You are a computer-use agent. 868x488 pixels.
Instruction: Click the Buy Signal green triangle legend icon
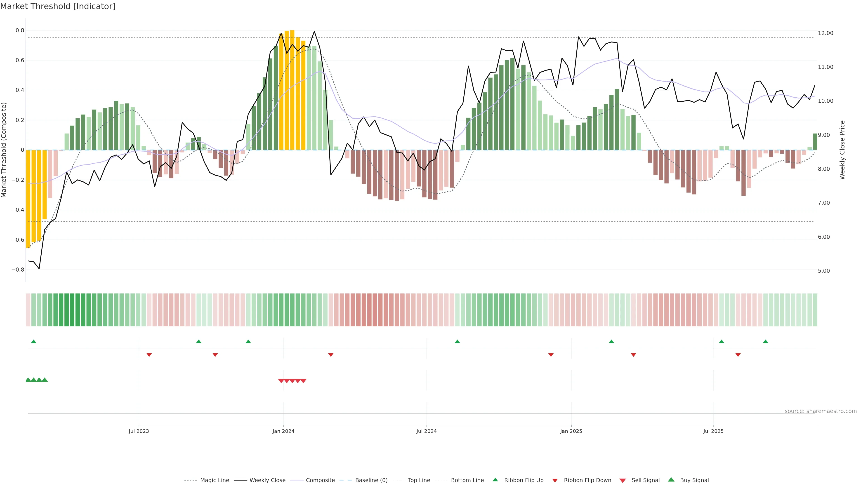click(x=671, y=480)
